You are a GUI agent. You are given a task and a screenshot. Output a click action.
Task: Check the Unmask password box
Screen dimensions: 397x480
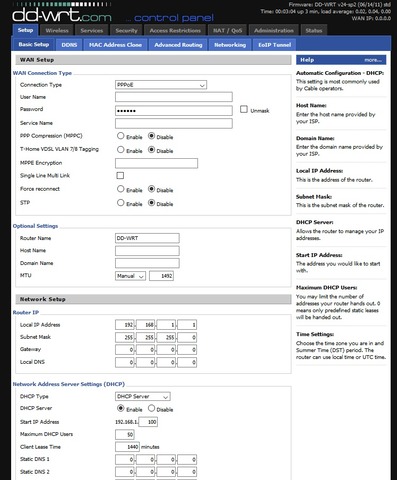coord(244,109)
